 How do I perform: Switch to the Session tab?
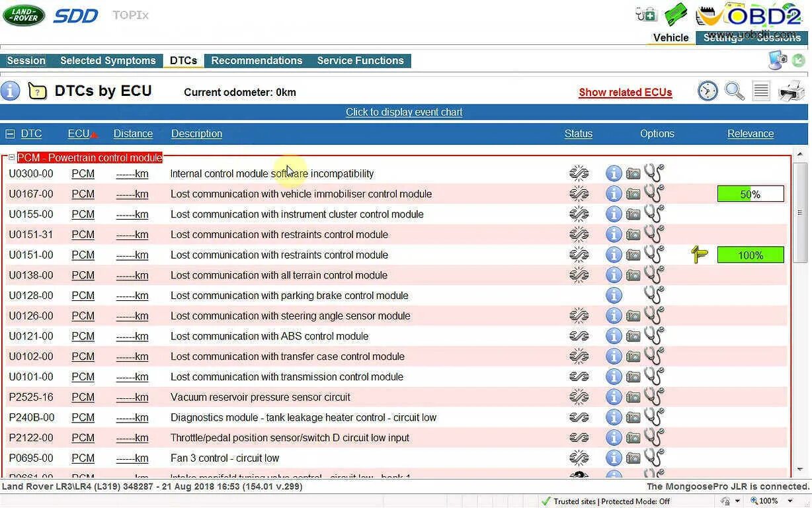coord(26,61)
